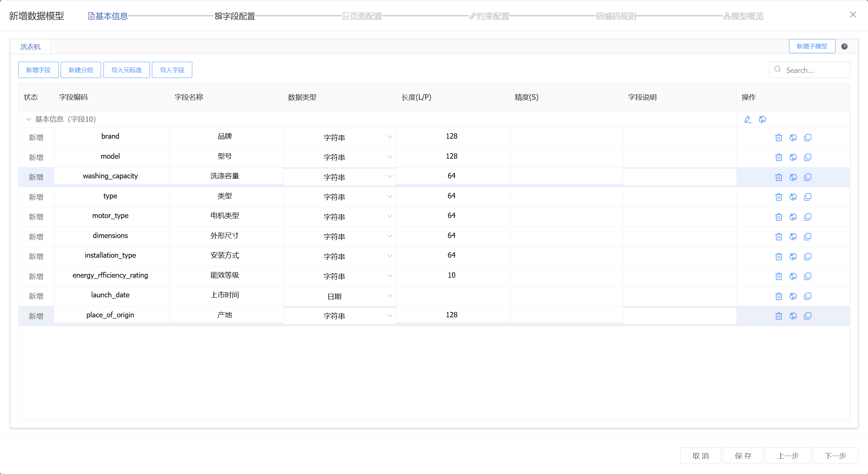Click 新增字段 button
The width and height of the screenshot is (868, 474).
click(38, 70)
